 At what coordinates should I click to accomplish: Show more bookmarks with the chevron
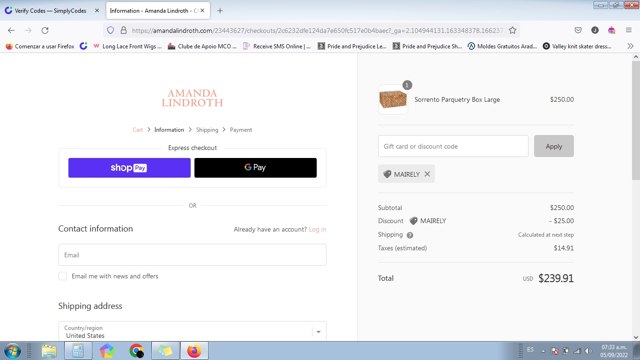pos(630,46)
